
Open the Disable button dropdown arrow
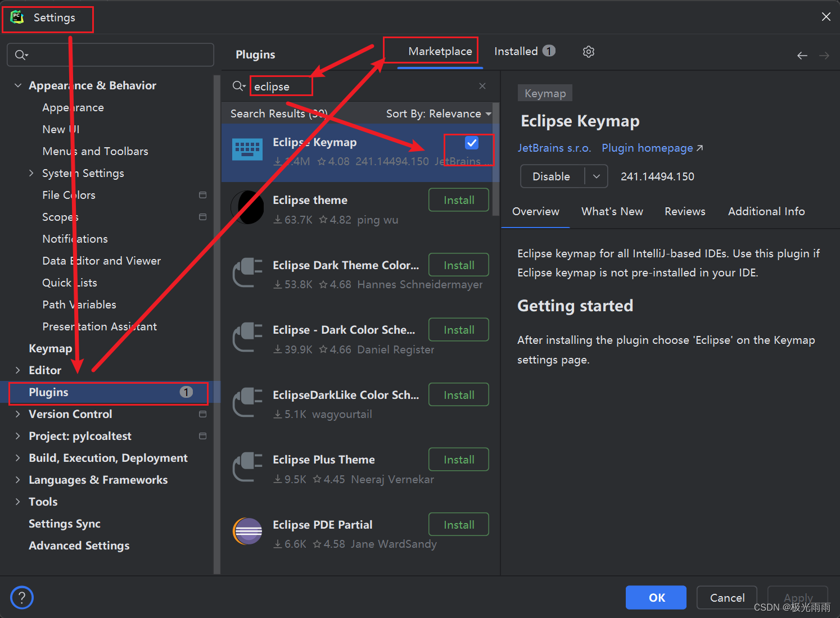596,176
